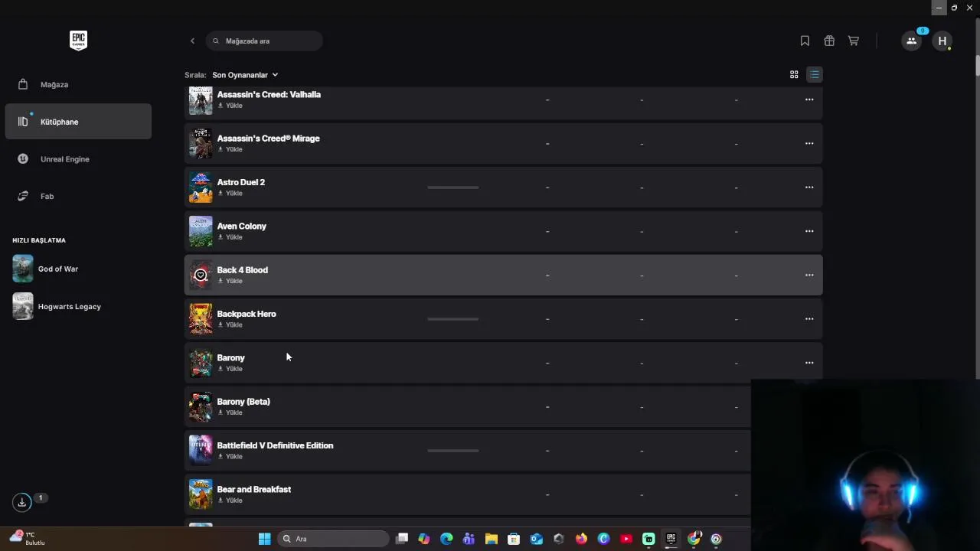Go back with the arrow button
This screenshot has height=551, width=980.
coord(192,41)
